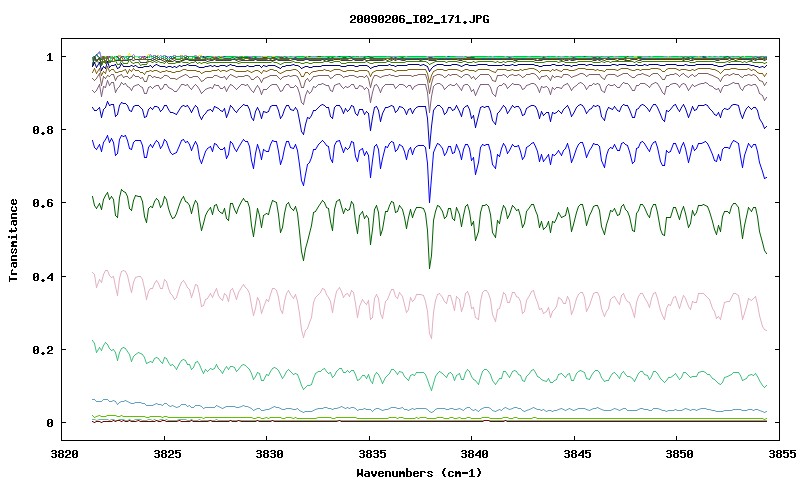
Task: Click the Transmittance y-axis label
Action: 14,240
